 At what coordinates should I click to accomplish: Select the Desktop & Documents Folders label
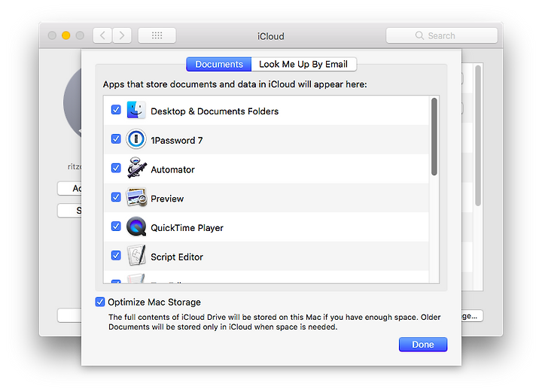pyautogui.click(x=215, y=111)
